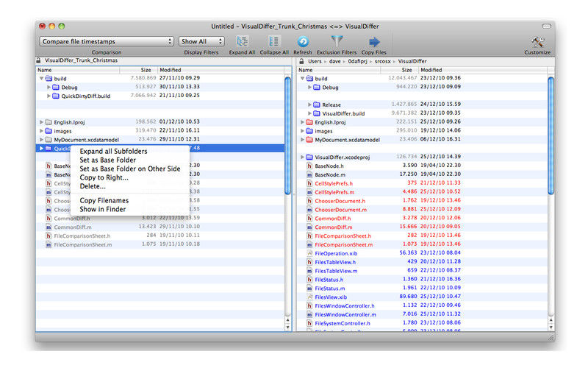Select the FilesWindowController.m row
This screenshot has width=588, height=368.
pyautogui.click(x=422, y=314)
